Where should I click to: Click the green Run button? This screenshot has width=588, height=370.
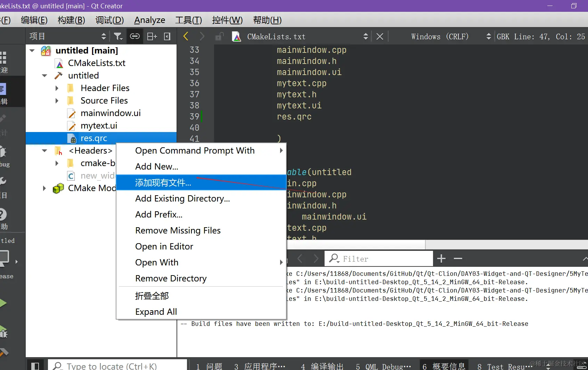tap(3, 303)
